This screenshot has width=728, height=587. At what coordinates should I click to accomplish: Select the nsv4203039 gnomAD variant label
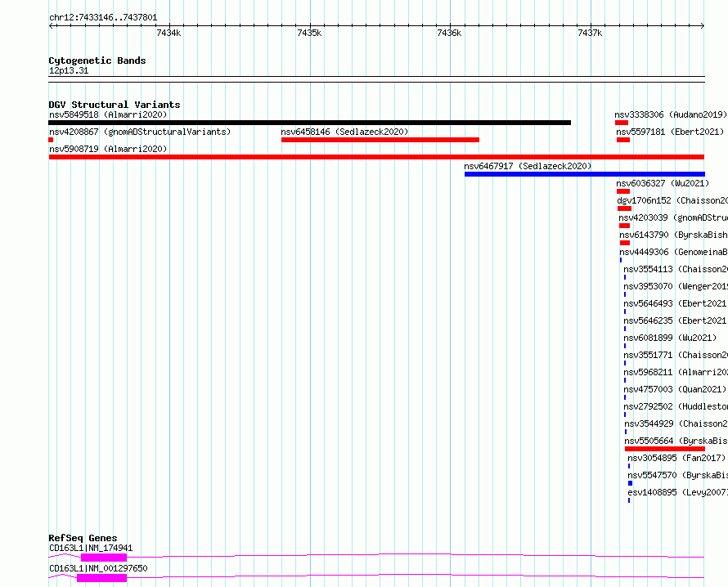(673, 217)
